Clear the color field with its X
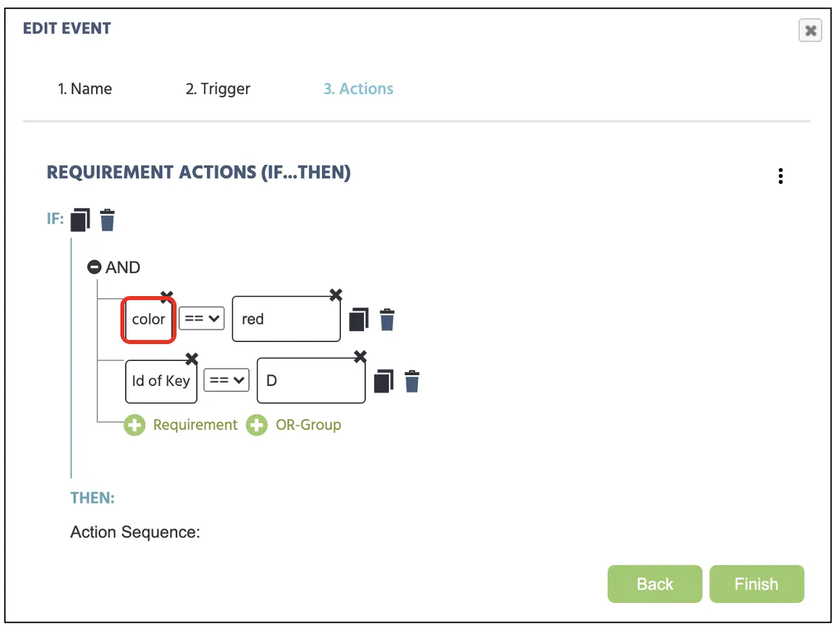Viewport: 840px width, 630px height. (x=166, y=295)
